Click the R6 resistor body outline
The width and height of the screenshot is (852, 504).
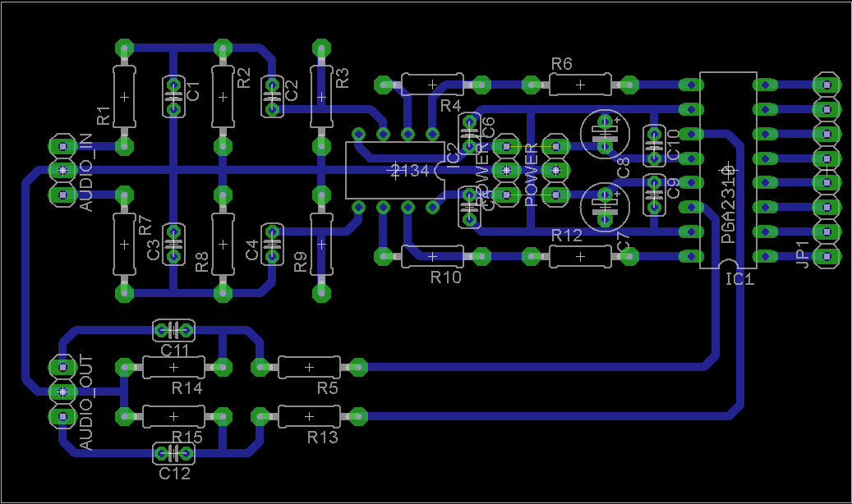point(580,85)
